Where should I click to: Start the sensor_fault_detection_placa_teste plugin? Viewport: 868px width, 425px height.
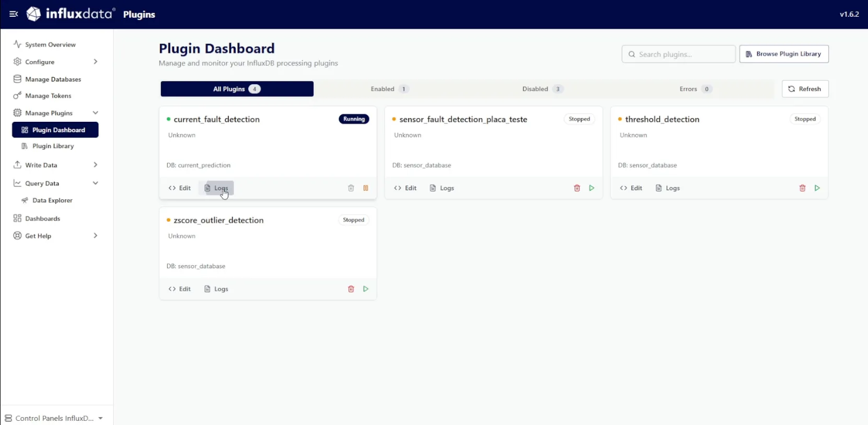(x=592, y=188)
